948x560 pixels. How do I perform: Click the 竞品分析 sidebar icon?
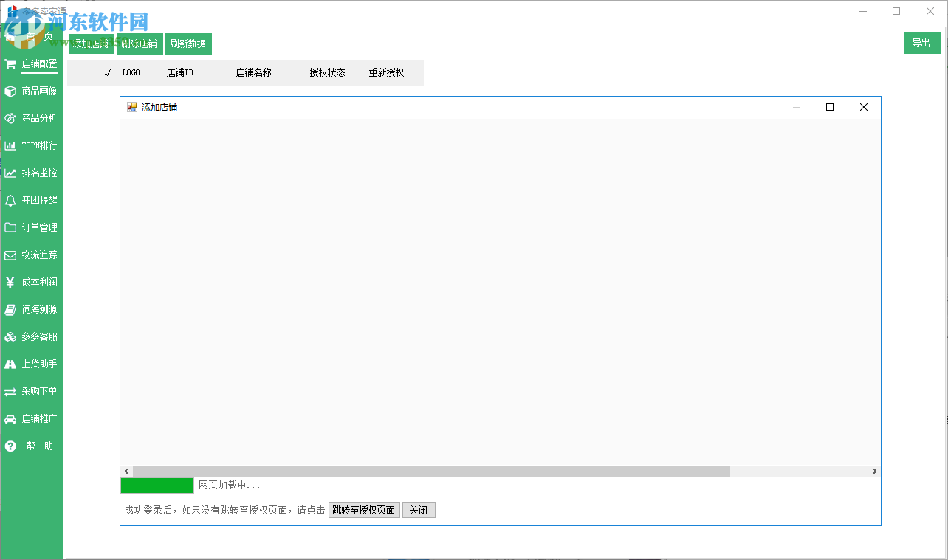click(x=10, y=119)
